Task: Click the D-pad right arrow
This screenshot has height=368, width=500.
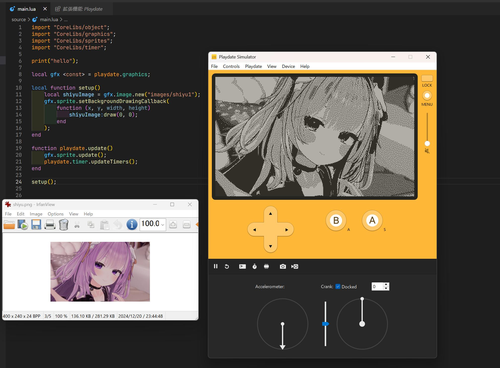Action: (286, 230)
